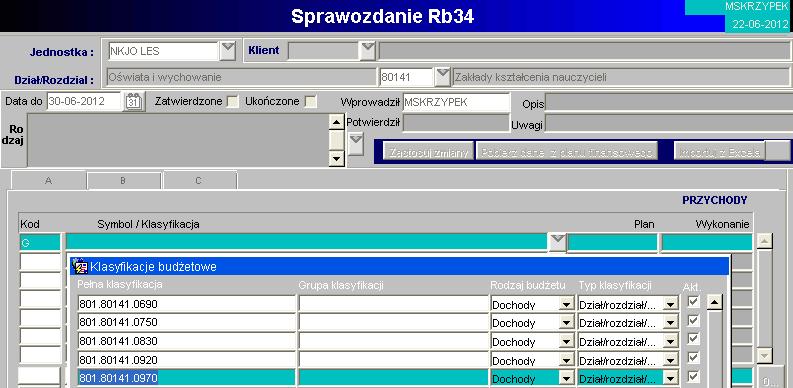Image resolution: width=793 pixels, height=388 pixels.
Task: Open Rodzaj budżetu dropdown for 801.80141.0830
Action: click(x=566, y=342)
